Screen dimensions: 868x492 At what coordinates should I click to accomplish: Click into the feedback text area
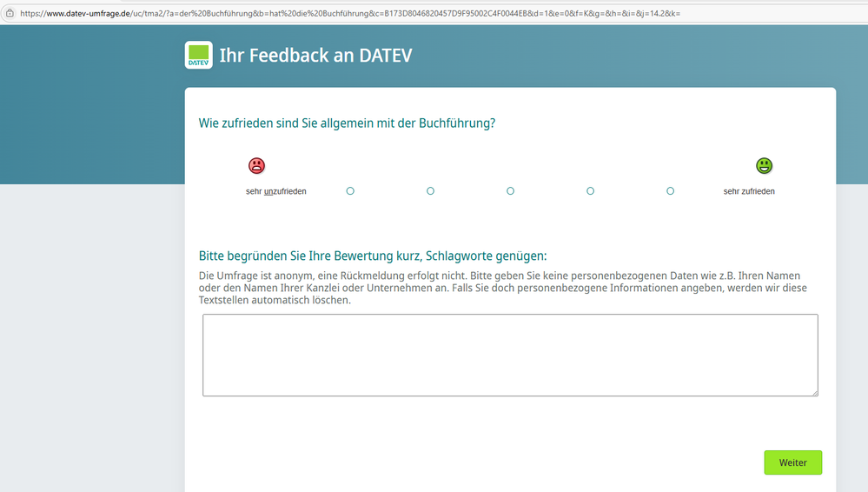pos(510,356)
